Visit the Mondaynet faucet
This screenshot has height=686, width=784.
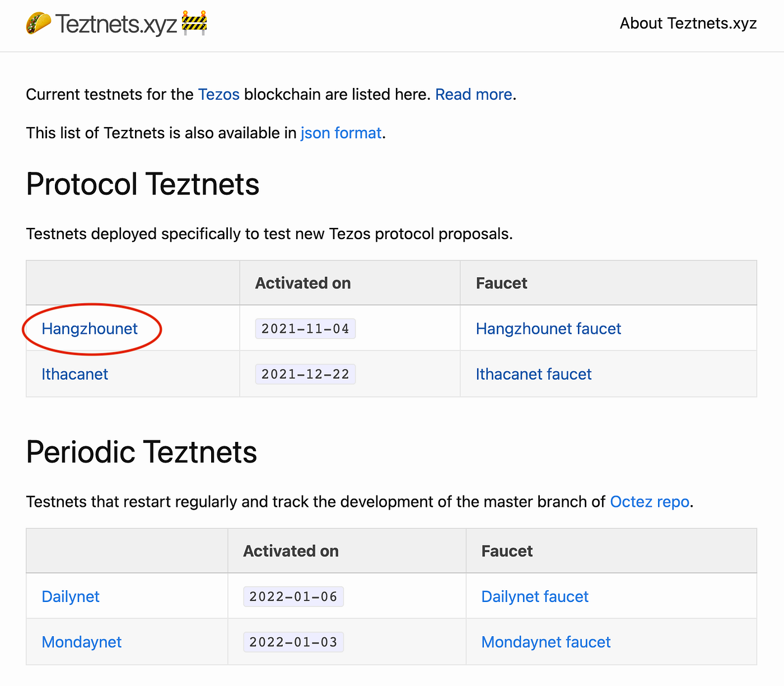pyautogui.click(x=546, y=642)
